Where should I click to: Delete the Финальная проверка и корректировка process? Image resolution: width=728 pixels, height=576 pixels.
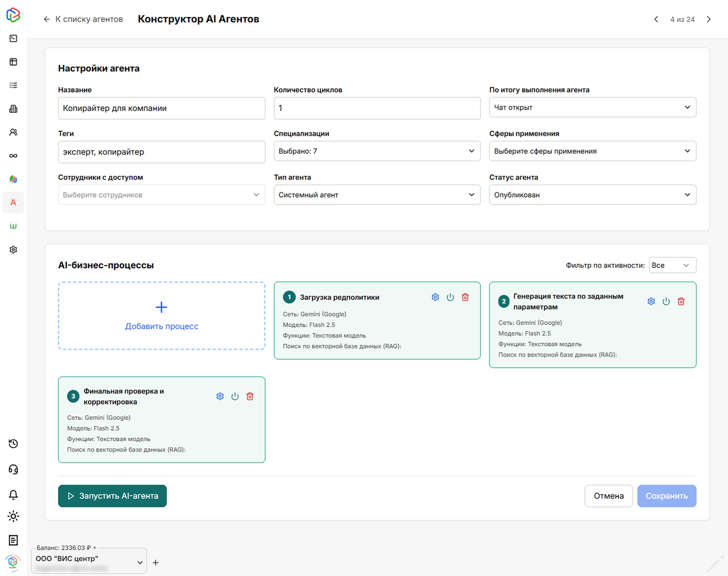click(x=250, y=396)
